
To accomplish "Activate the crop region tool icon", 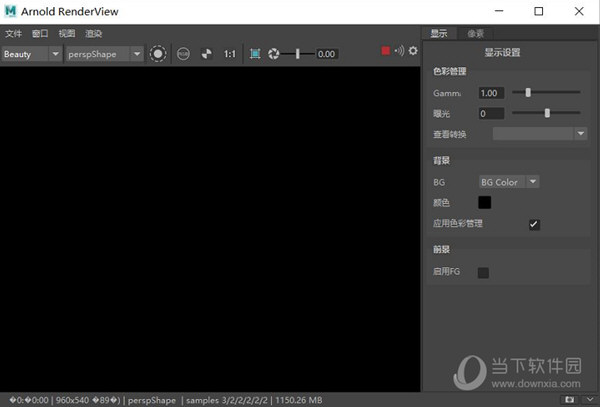I will tap(255, 54).
